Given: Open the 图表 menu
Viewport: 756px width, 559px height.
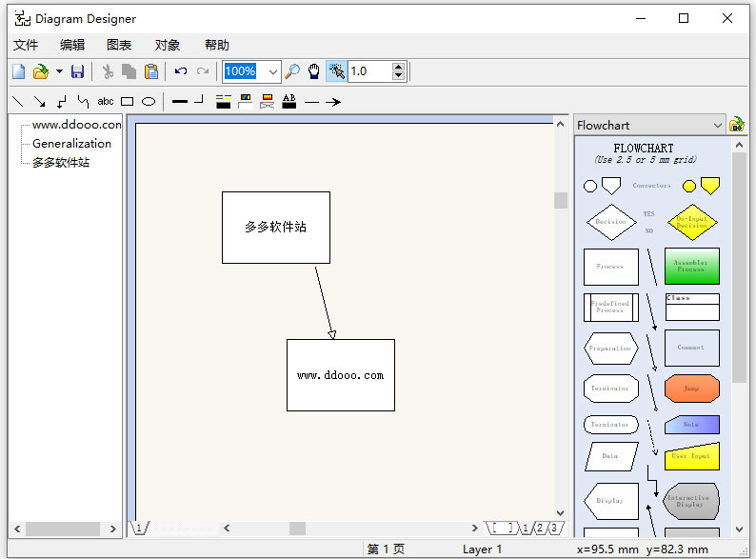Looking at the screenshot, I should (119, 45).
